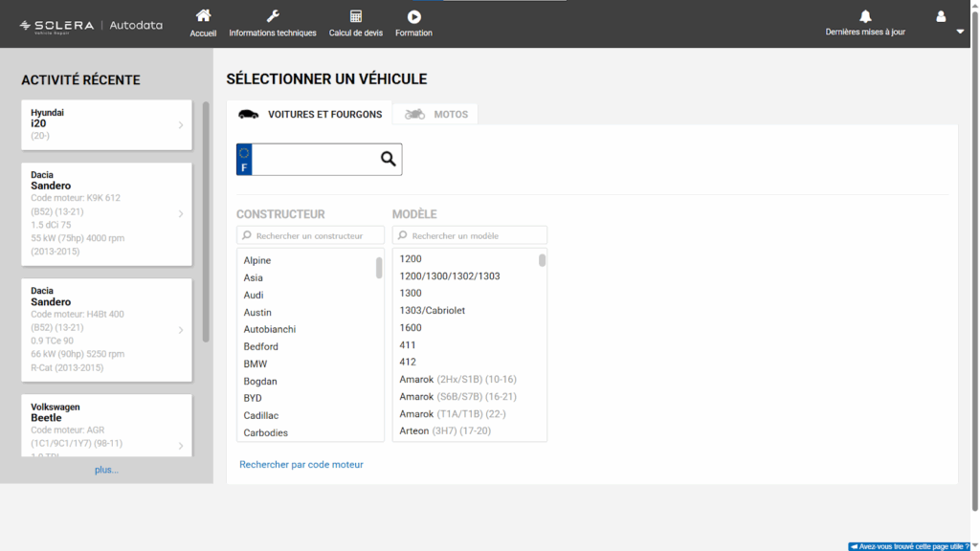Select BYD constructor
The height and width of the screenshot is (551, 980).
point(253,398)
